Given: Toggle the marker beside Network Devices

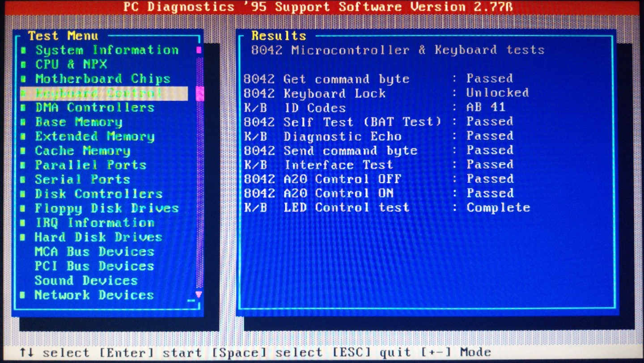Looking at the screenshot, I should (23, 295).
